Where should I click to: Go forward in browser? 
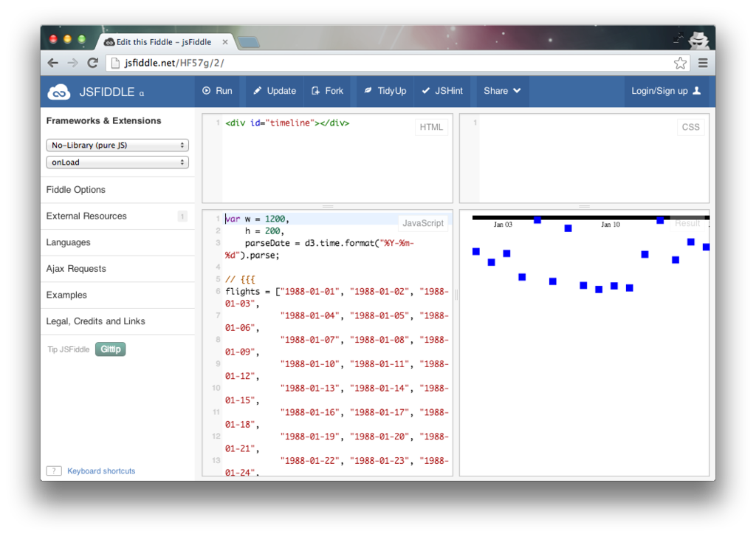click(x=72, y=63)
